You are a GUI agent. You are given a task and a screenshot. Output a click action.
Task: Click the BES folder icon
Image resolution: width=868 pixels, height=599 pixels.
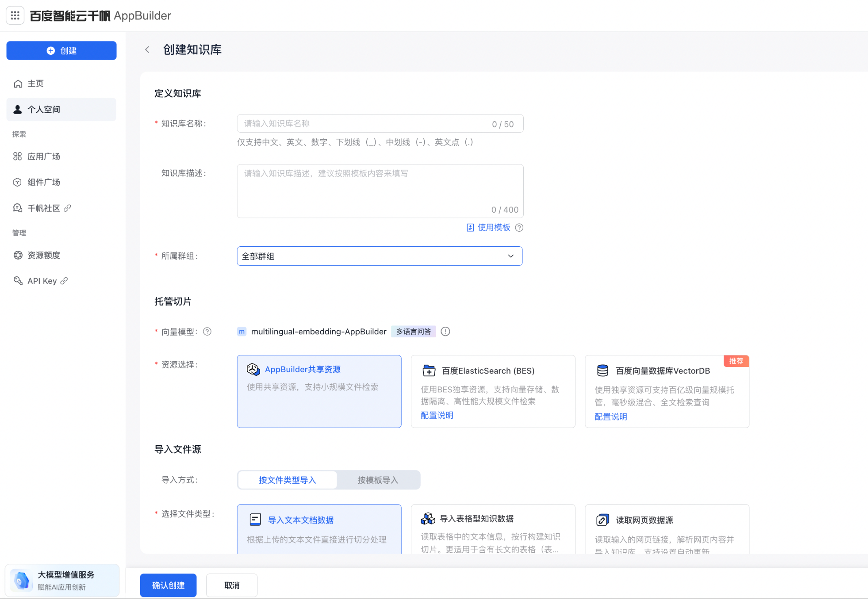(x=429, y=371)
